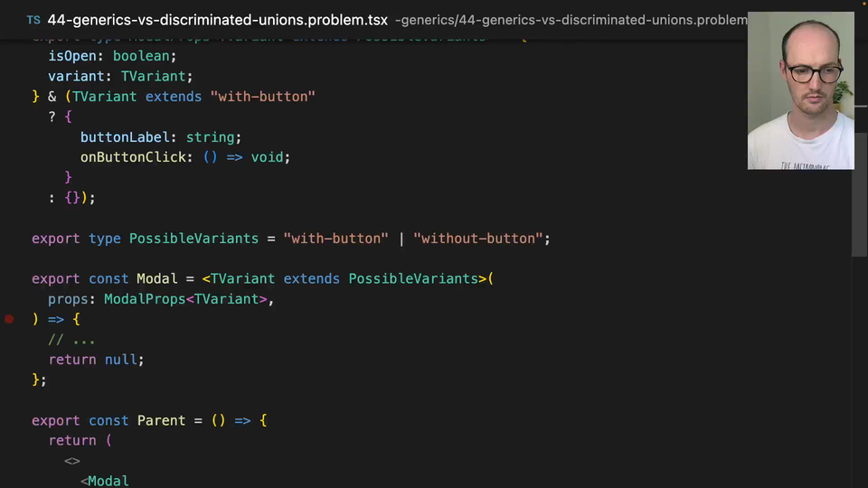Click the Modal constant name in its declaration
868x488 pixels.
tap(157, 278)
